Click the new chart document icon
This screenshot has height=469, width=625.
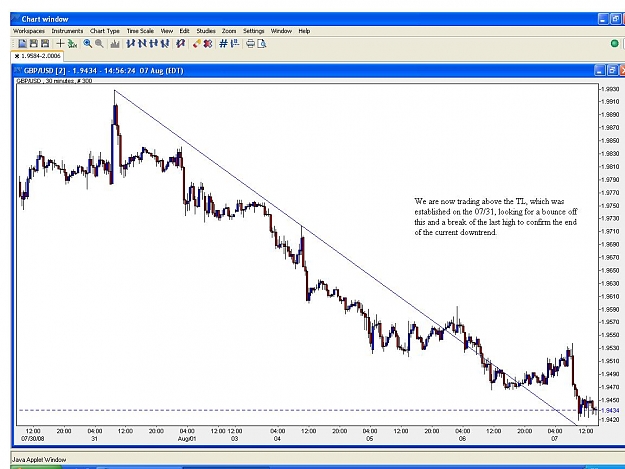22,44
